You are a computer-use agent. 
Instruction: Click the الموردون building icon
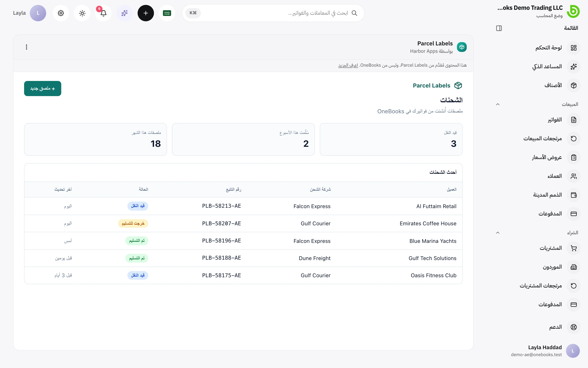pos(574,267)
